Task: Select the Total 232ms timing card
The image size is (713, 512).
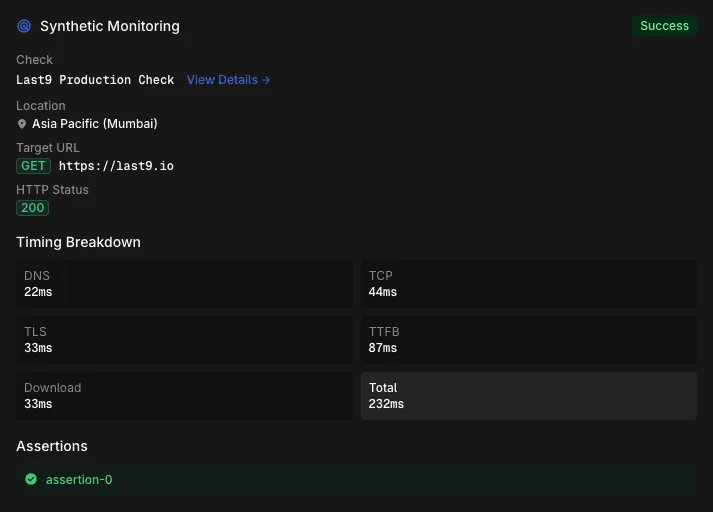Action: tap(529, 396)
